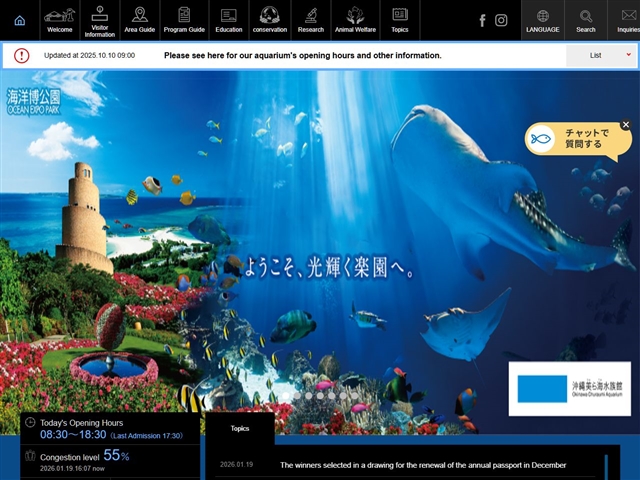Visit the Facebook page
640x480 pixels.
(x=482, y=20)
